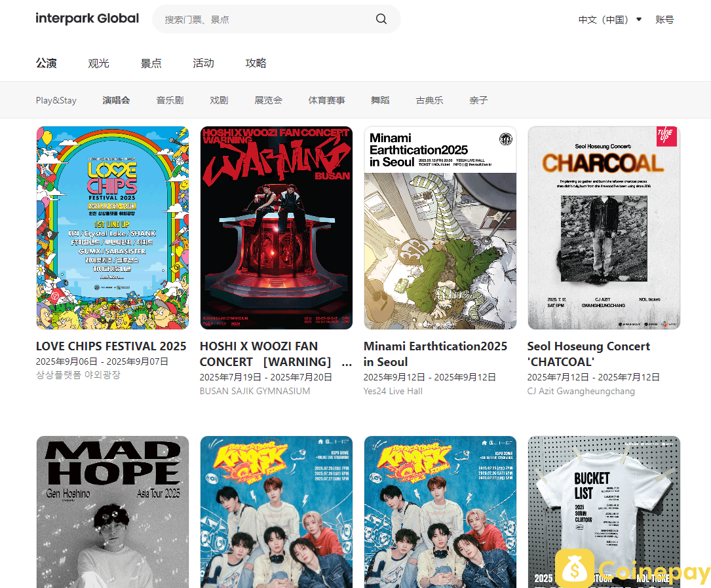Click the Minami Earthtication2025 in Seoul title
Screen dimensions: 711x588
pos(435,354)
